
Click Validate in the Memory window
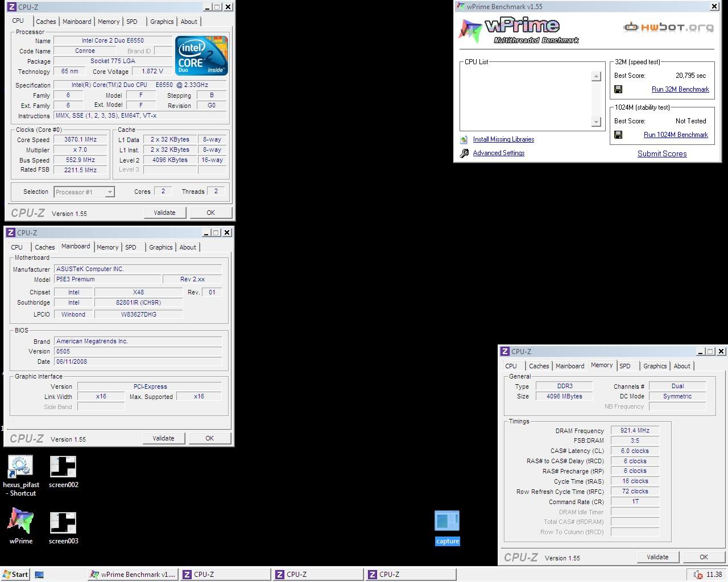pos(657,557)
